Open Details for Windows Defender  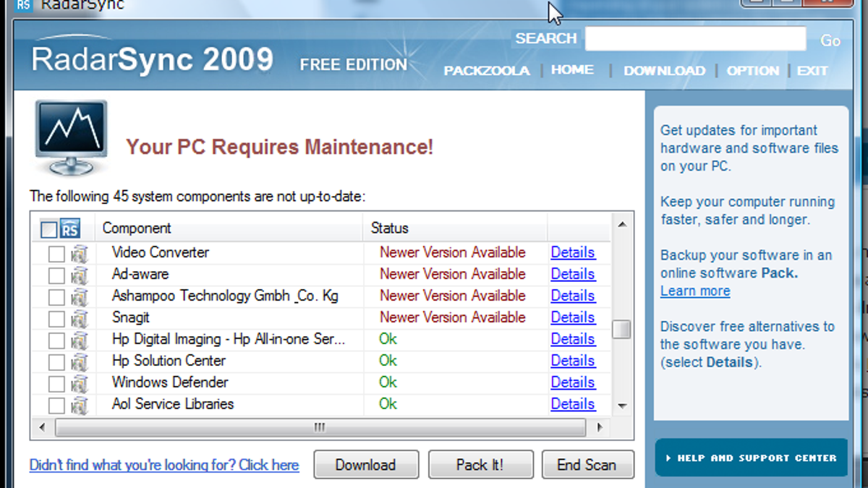(x=573, y=382)
